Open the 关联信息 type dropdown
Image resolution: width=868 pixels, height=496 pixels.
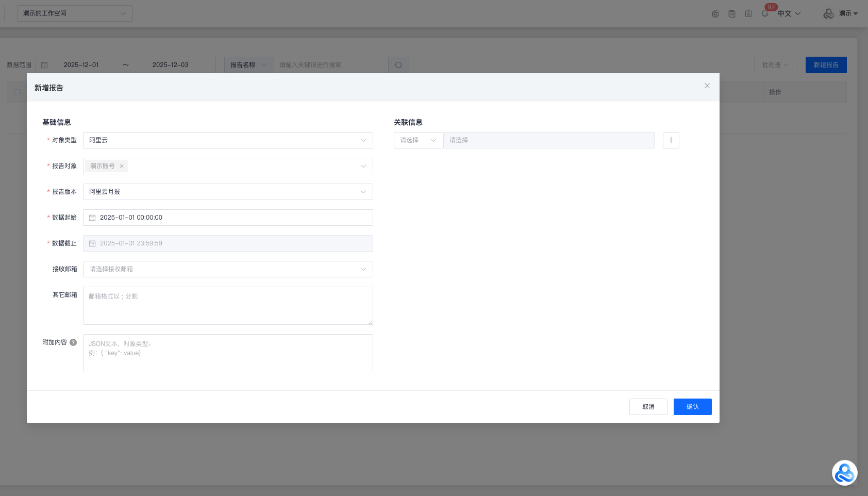click(x=418, y=140)
